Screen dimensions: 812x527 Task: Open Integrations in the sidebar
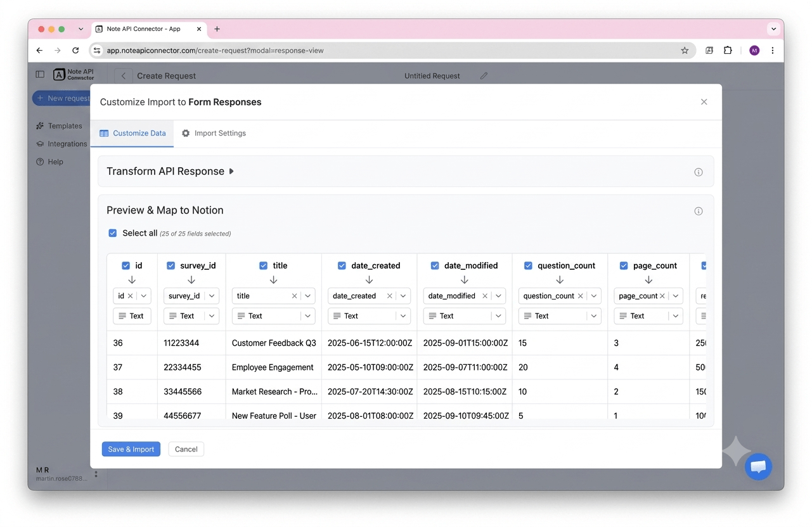(x=61, y=144)
